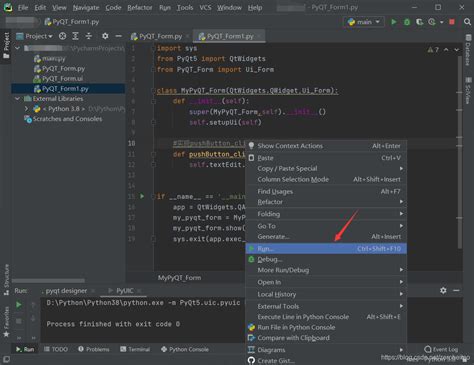Open the TODO tool window button
This screenshot has height=365, width=474.
pyautogui.click(x=56, y=349)
